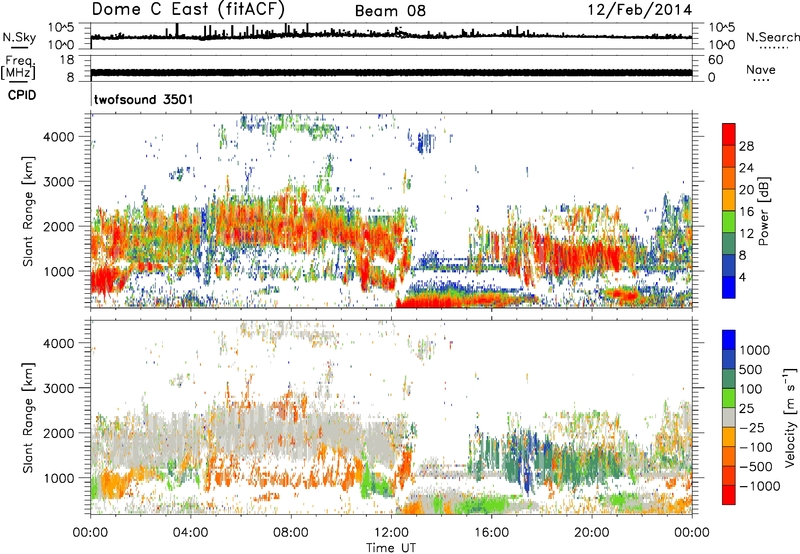This screenshot has width=800, height=554.
Task: Click the '1000' label on the Velocity color bar
Action: coord(754,350)
